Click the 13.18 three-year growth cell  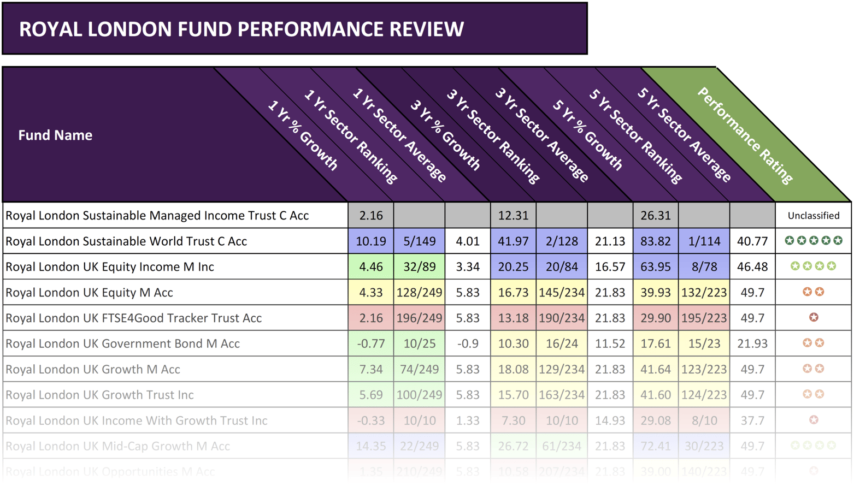pyautogui.click(x=514, y=318)
